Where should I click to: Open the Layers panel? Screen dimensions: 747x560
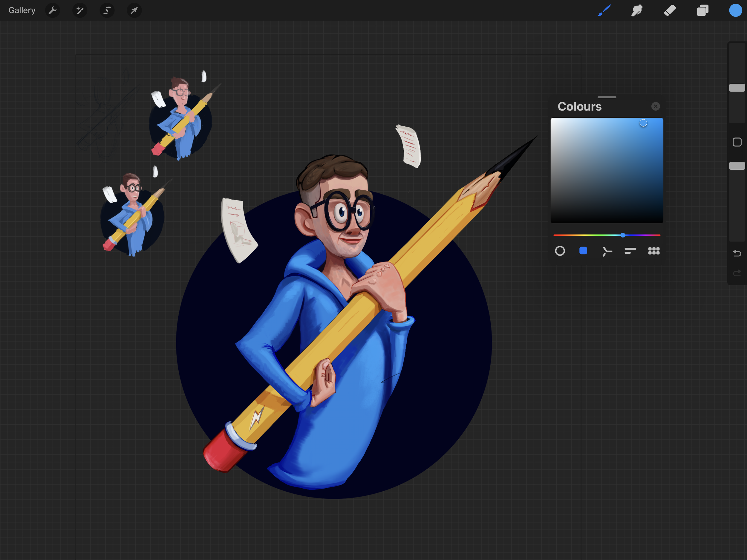(702, 10)
